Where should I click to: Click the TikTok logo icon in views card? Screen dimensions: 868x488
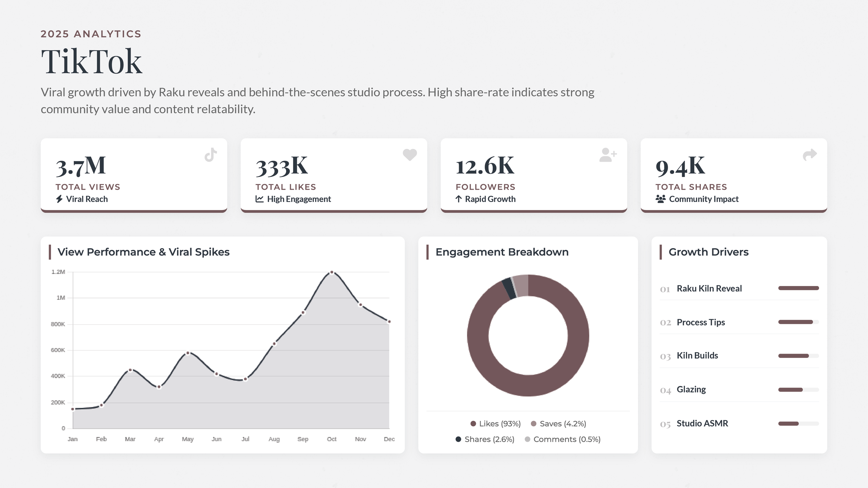[x=211, y=155]
